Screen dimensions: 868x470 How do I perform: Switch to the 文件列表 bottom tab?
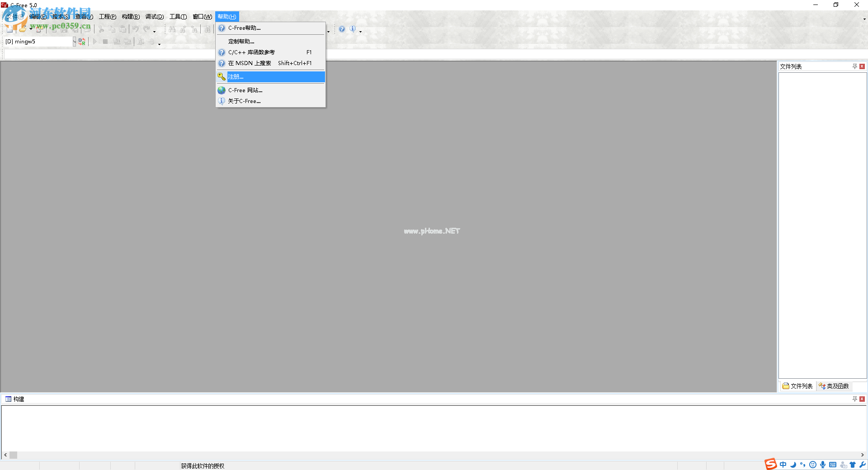pyautogui.click(x=798, y=386)
